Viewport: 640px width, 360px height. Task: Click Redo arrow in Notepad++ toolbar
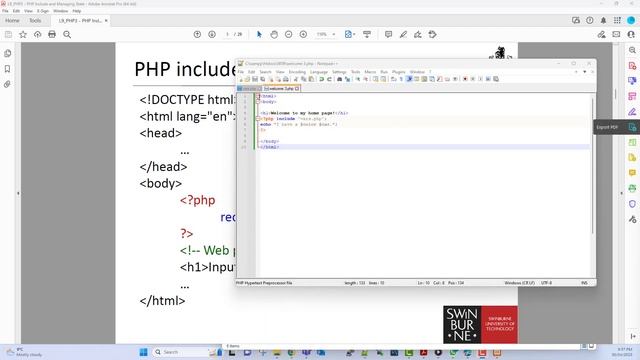[329, 79]
